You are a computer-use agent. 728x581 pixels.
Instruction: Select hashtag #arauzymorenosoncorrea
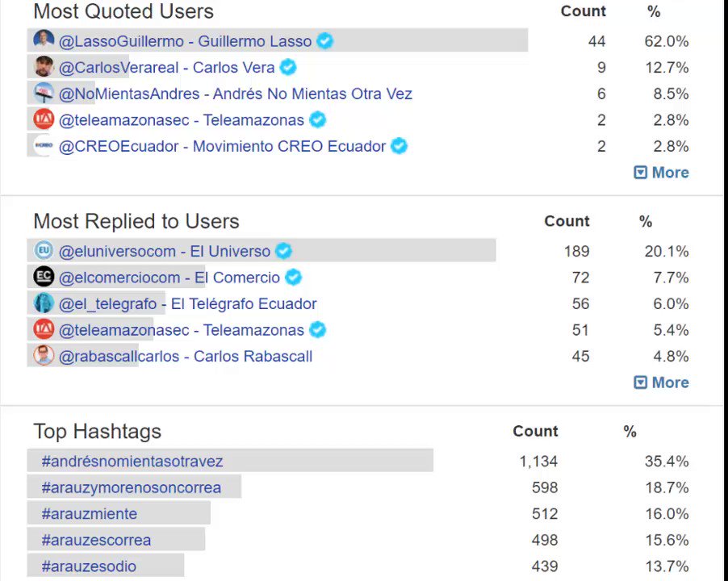pyautogui.click(x=132, y=487)
